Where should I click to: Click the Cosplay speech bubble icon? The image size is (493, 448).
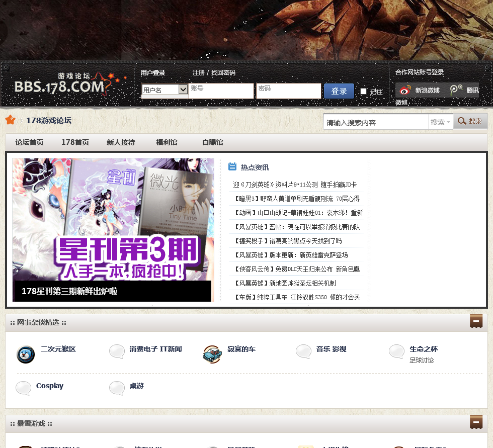point(24,388)
